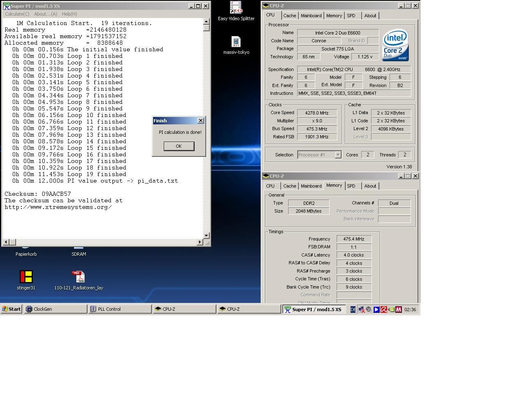Viewport: 532px width, 399px height.
Task: Click the Level 2 cache value 4096 KBytes
Action: tap(391, 129)
